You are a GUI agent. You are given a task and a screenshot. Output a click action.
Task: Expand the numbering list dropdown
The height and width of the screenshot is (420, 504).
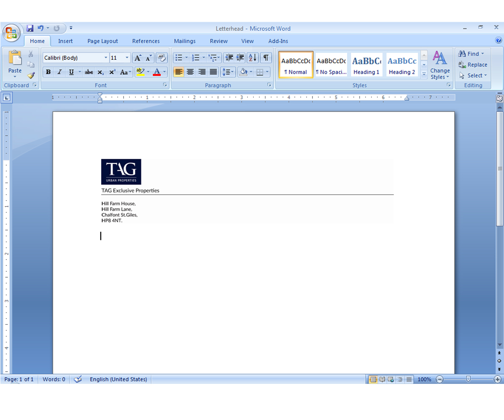pyautogui.click(x=204, y=58)
